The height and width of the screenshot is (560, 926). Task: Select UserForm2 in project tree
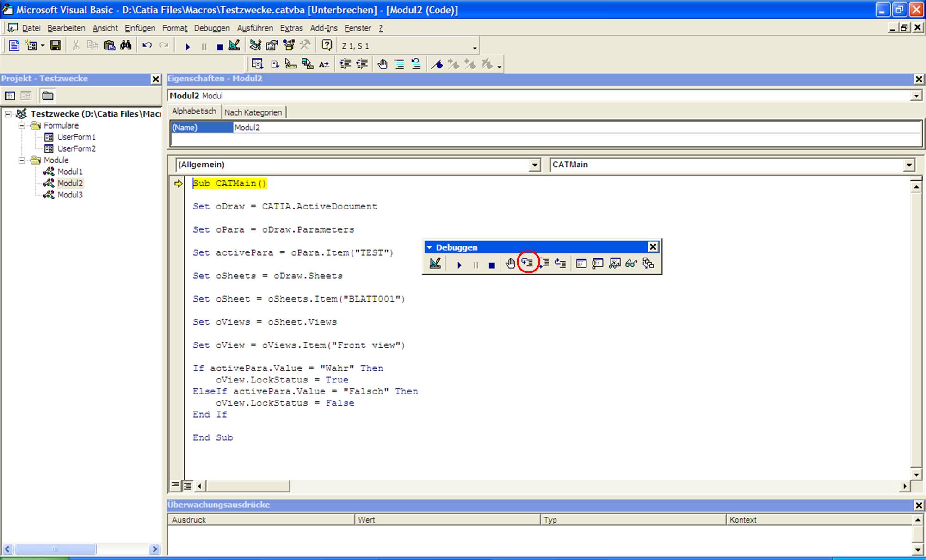tap(76, 148)
